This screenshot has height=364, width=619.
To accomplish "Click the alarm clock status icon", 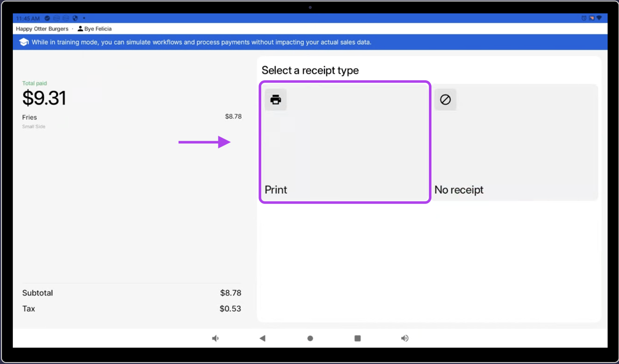I will pyautogui.click(x=584, y=18).
